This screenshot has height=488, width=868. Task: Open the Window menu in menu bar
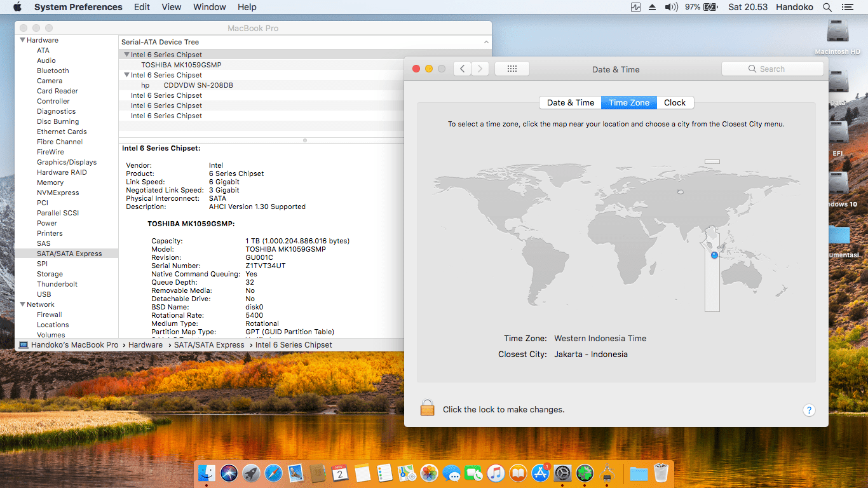pyautogui.click(x=209, y=7)
